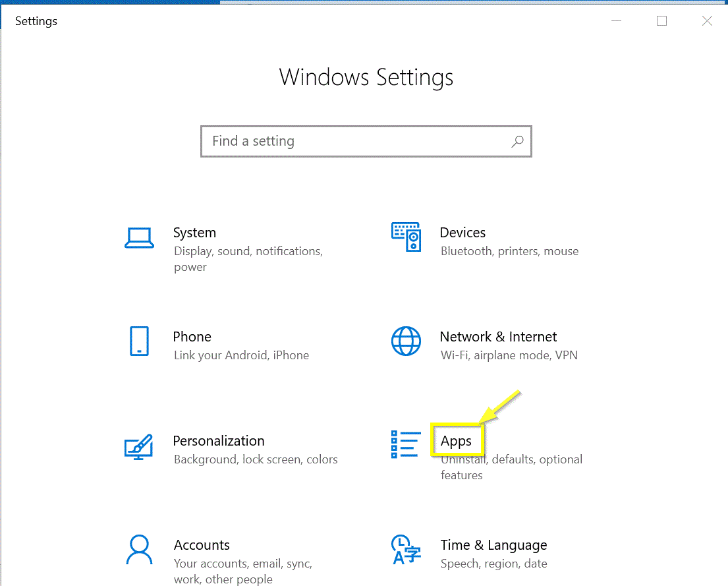Viewport: 728px width, 586px height.
Task: Open the Accounts heading
Action: pos(202,544)
